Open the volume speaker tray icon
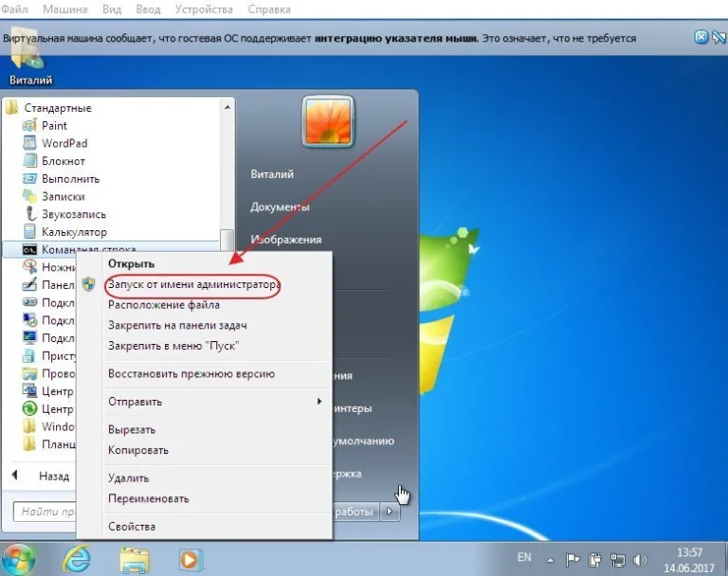Viewport: 728px width, 576px height. click(x=640, y=560)
